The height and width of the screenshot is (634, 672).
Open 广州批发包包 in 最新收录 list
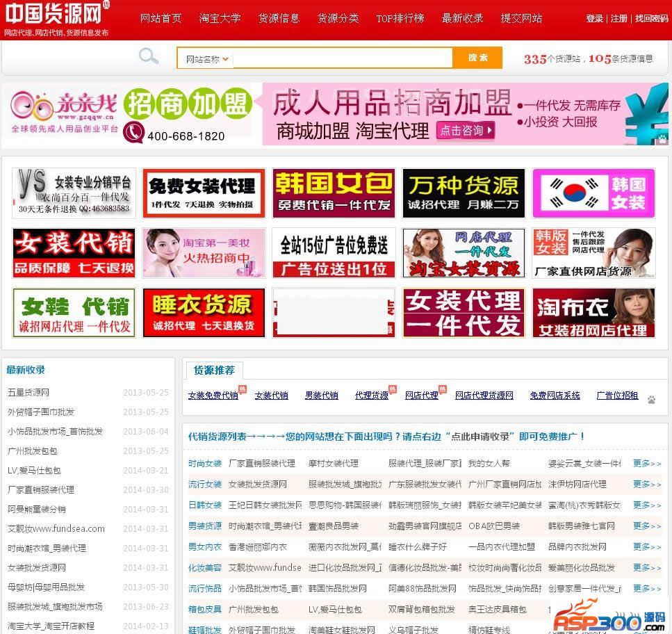[32, 451]
